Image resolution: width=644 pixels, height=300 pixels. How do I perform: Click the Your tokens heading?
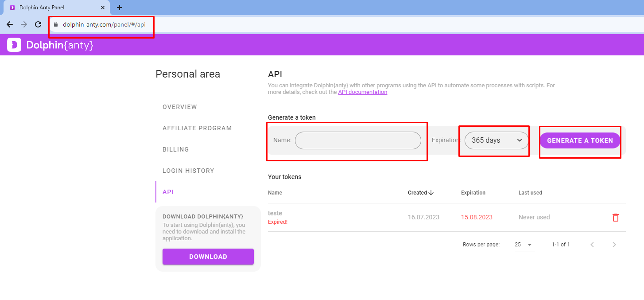tap(284, 177)
